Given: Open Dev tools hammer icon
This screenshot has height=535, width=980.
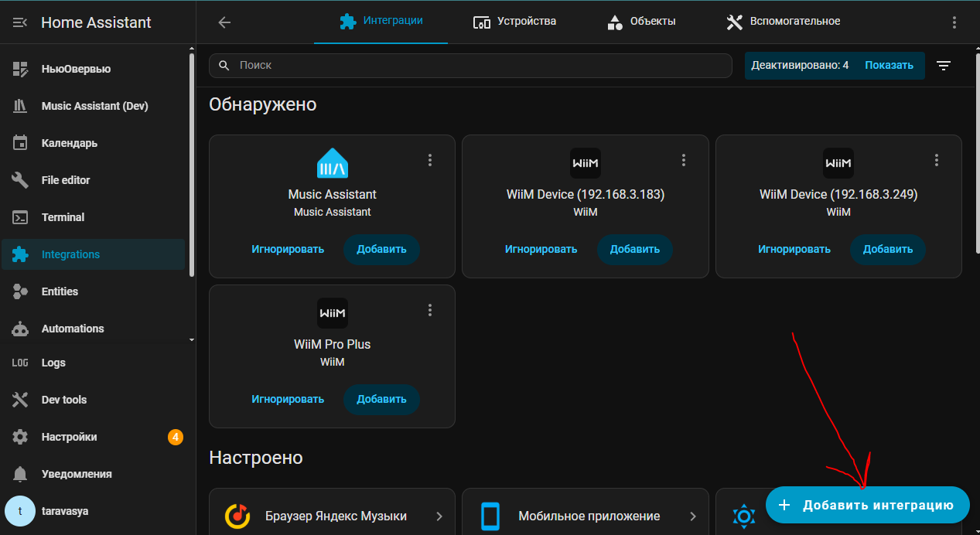Looking at the screenshot, I should pyautogui.click(x=20, y=400).
